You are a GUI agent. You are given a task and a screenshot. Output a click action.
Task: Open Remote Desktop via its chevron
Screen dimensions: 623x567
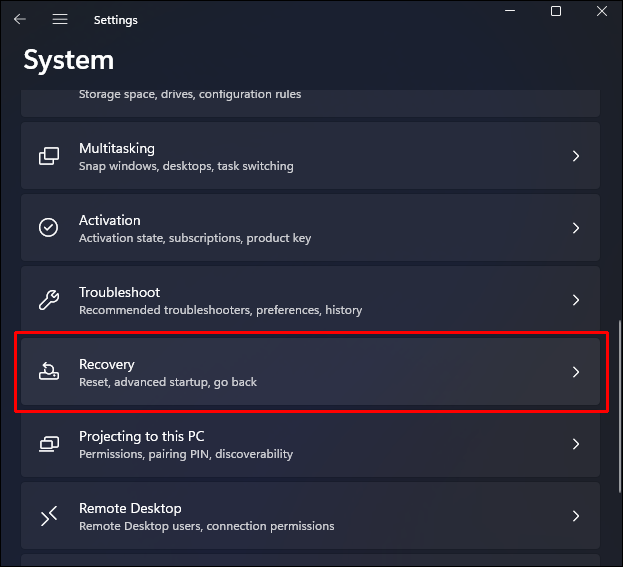575,516
